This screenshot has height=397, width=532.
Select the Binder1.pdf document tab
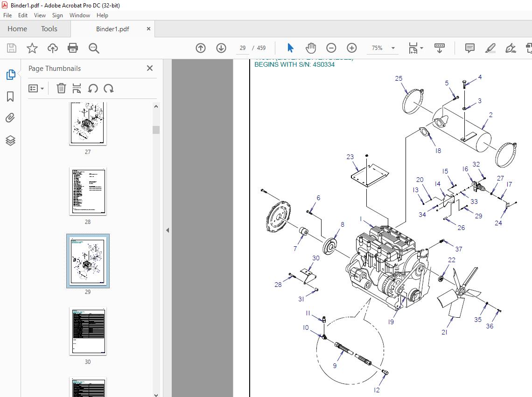pos(112,29)
